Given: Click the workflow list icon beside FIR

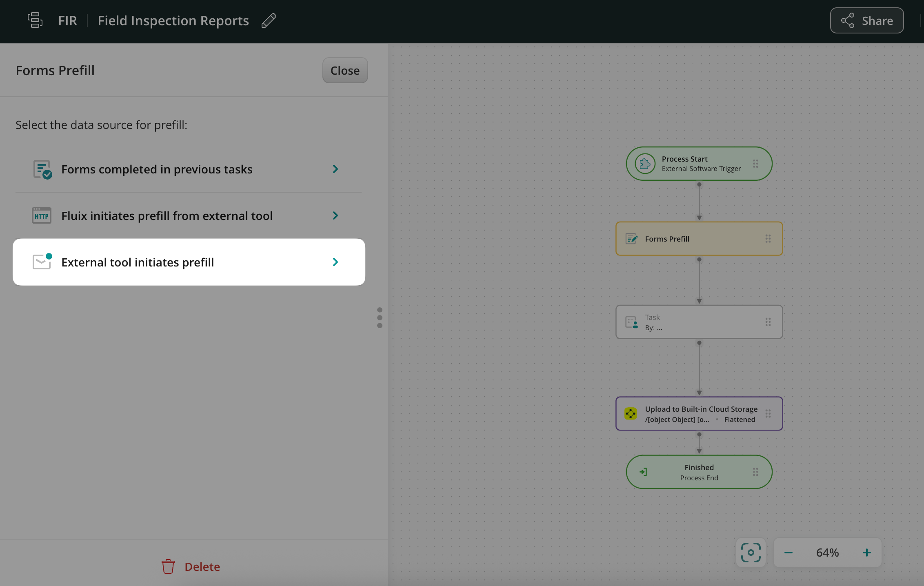Looking at the screenshot, I should (x=35, y=20).
